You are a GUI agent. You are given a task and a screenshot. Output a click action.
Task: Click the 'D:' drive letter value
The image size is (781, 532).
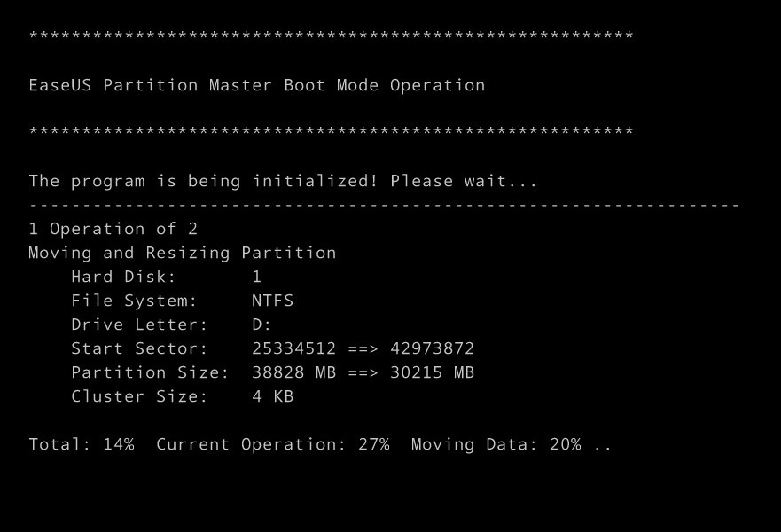coord(262,325)
